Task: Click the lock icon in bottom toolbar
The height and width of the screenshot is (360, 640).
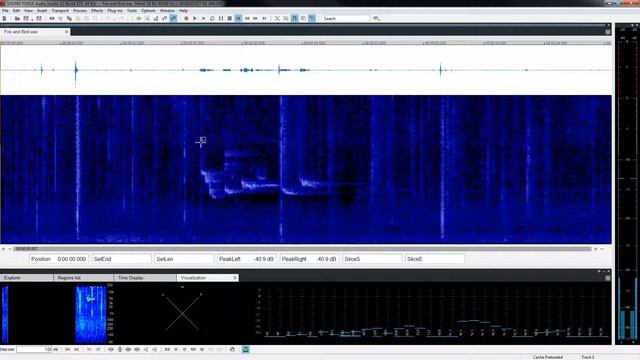Action: (x=232, y=349)
